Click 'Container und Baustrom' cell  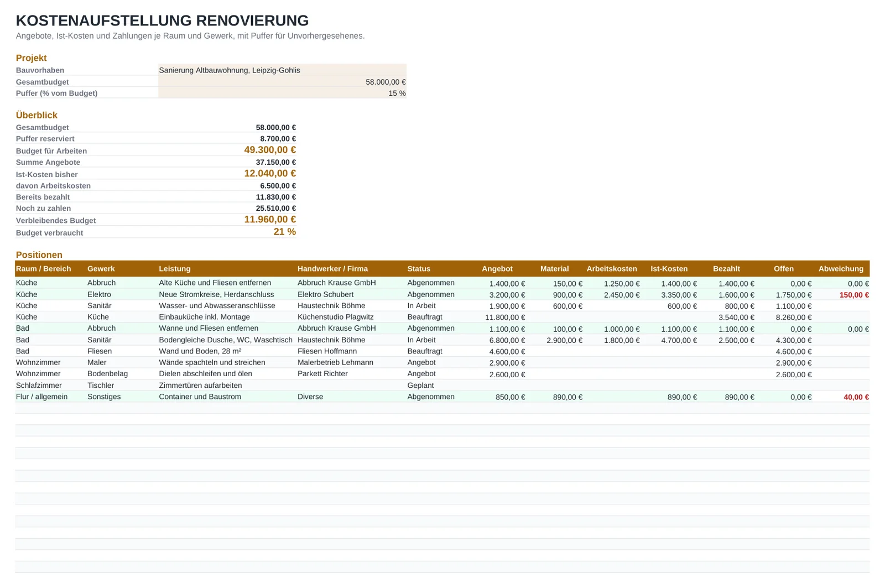pyautogui.click(x=200, y=397)
